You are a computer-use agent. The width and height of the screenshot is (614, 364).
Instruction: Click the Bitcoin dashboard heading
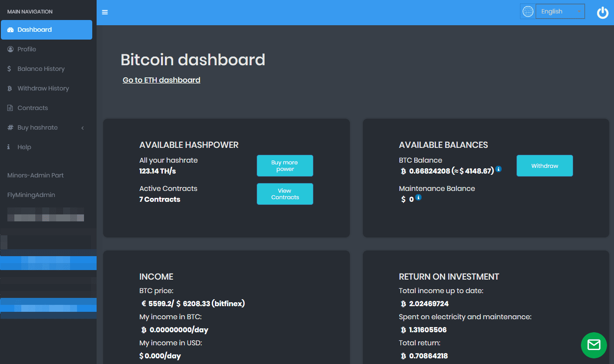pyautogui.click(x=193, y=60)
